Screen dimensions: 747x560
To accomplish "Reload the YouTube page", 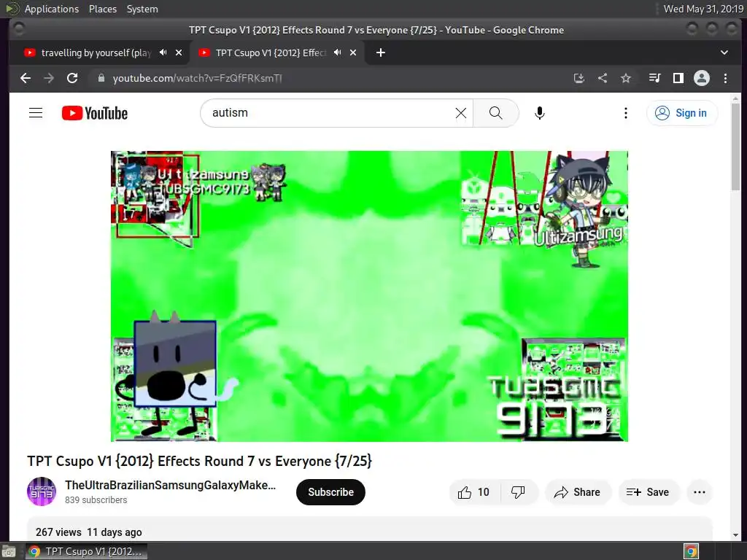I will pyautogui.click(x=72, y=78).
